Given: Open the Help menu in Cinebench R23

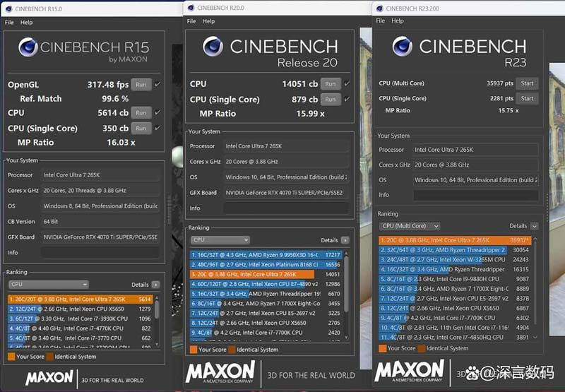Looking at the screenshot, I should click(x=398, y=21).
